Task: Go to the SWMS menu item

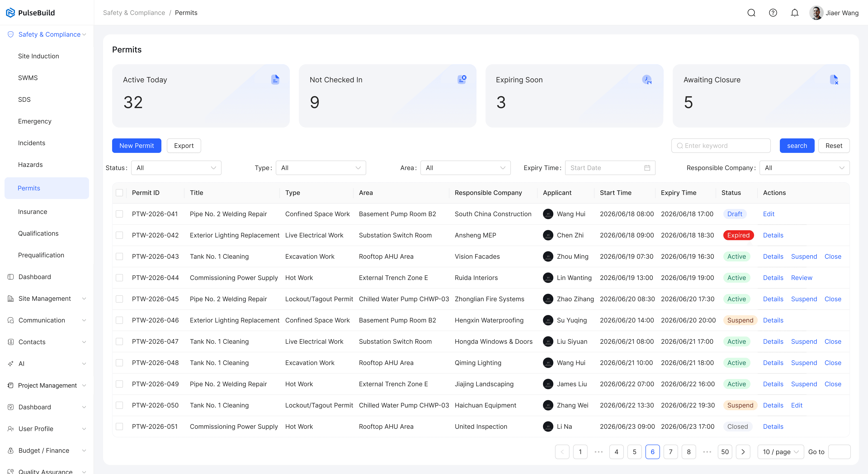Action: click(28, 78)
